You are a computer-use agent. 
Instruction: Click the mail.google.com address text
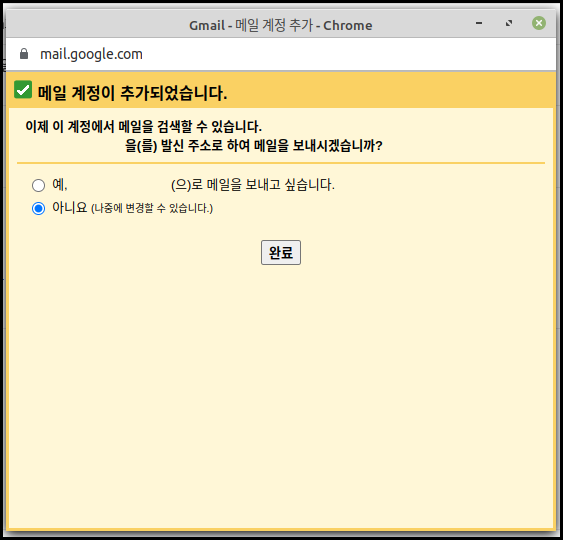pyautogui.click(x=91, y=54)
